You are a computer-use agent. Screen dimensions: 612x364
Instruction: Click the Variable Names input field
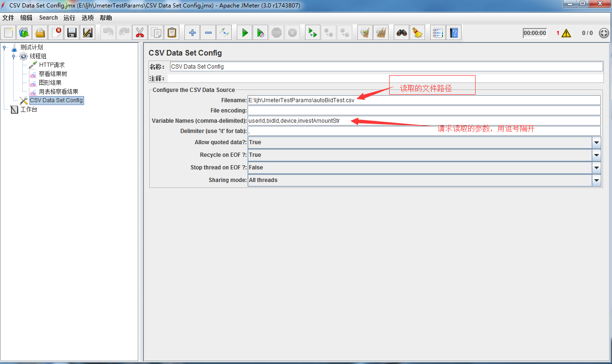(x=424, y=121)
